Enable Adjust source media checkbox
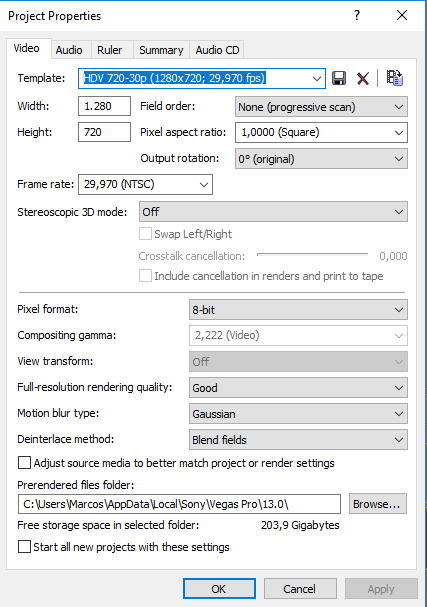This screenshot has height=607, width=427. pyautogui.click(x=24, y=463)
